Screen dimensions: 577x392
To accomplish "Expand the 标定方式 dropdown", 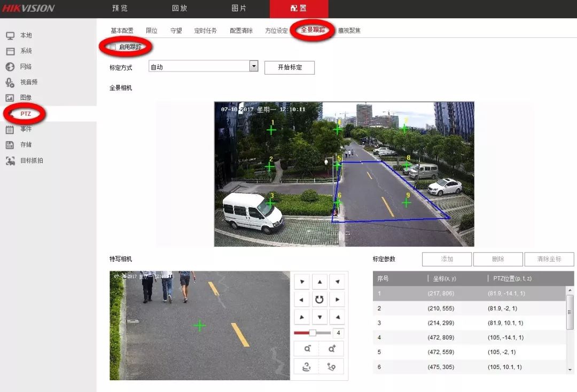I will (254, 67).
